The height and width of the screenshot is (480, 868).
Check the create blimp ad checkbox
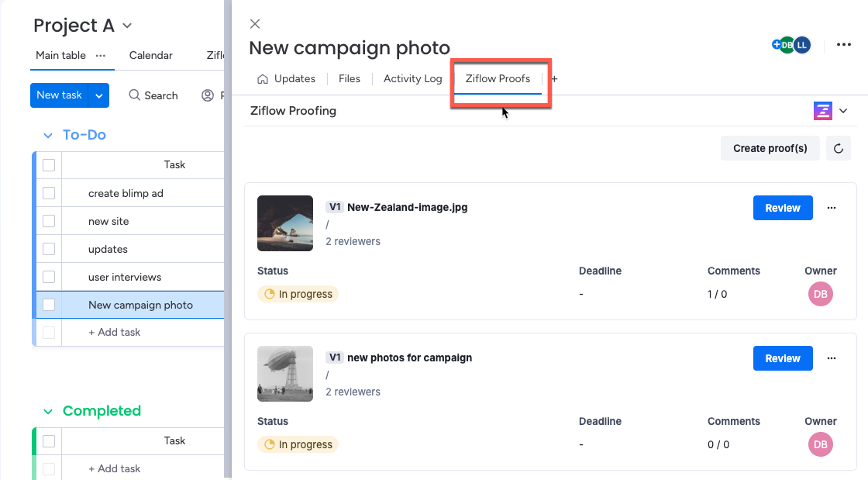tap(49, 193)
